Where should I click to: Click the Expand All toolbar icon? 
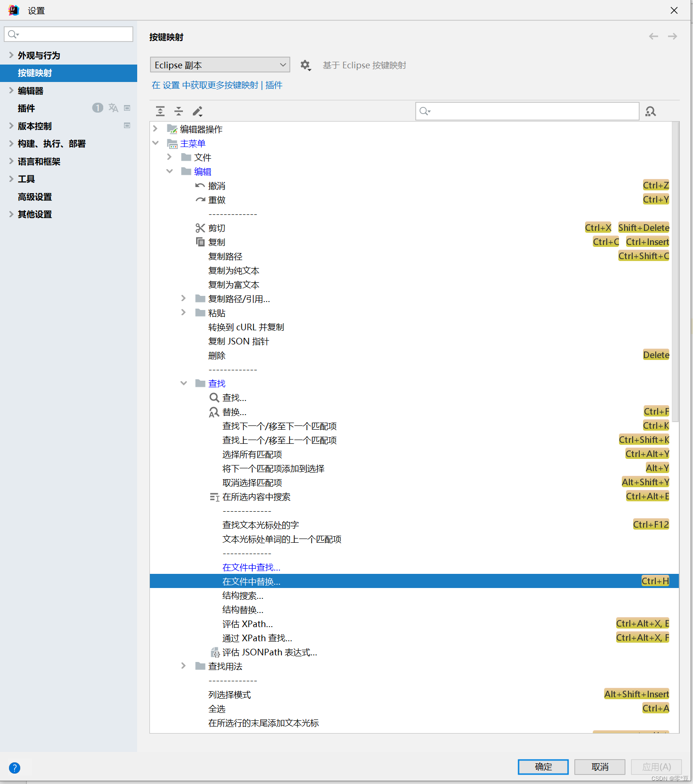point(160,111)
